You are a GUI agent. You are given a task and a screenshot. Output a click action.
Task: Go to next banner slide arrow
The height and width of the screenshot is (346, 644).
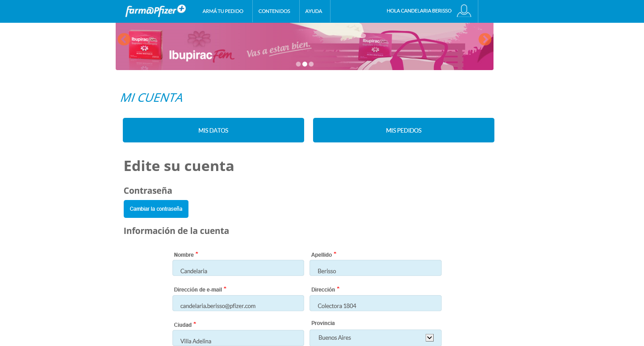(485, 39)
